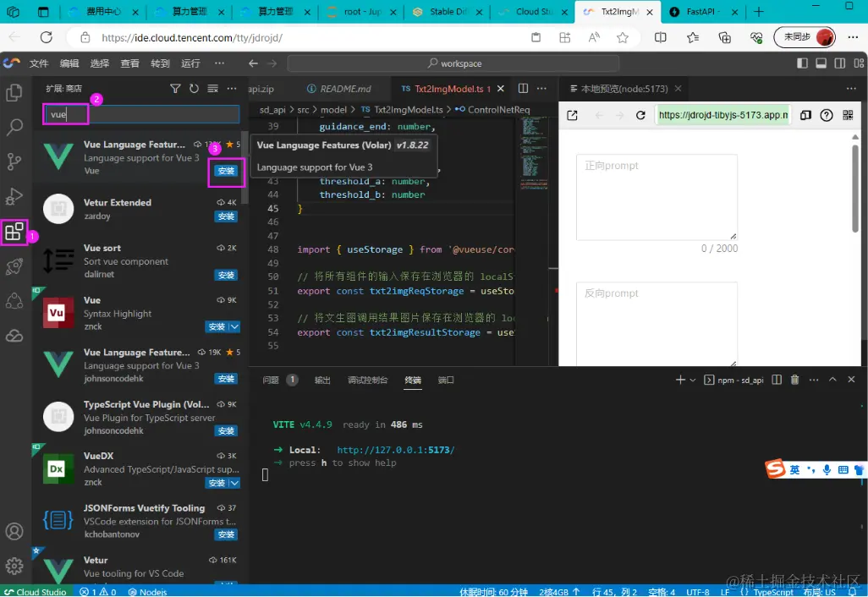Screen dimensions: 868x597
Task: Create a new terminal with plus icon
Action: (x=680, y=380)
